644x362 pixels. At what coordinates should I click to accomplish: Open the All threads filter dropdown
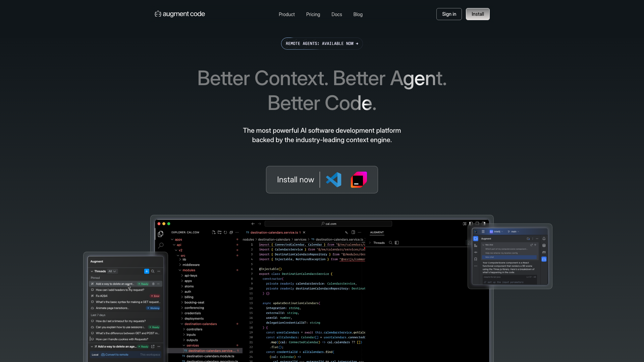(112, 271)
